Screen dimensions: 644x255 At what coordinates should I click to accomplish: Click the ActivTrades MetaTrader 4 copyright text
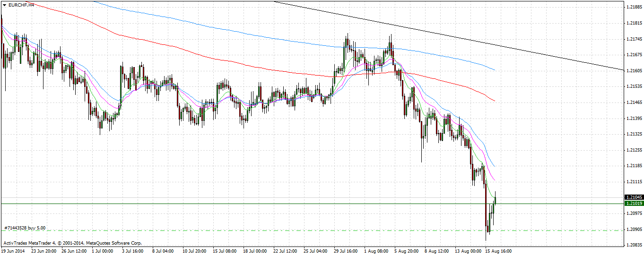coord(72,243)
